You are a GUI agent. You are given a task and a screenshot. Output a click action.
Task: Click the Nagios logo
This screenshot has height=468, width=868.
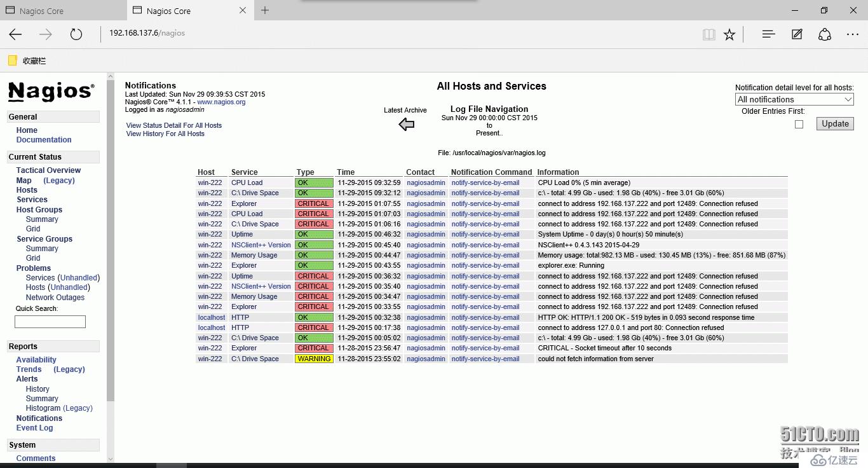pos(51,92)
